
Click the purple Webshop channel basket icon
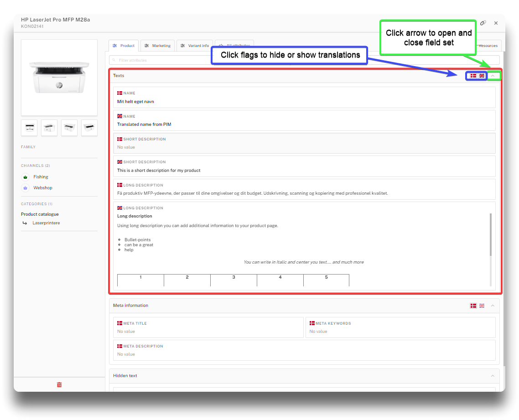click(x=25, y=188)
